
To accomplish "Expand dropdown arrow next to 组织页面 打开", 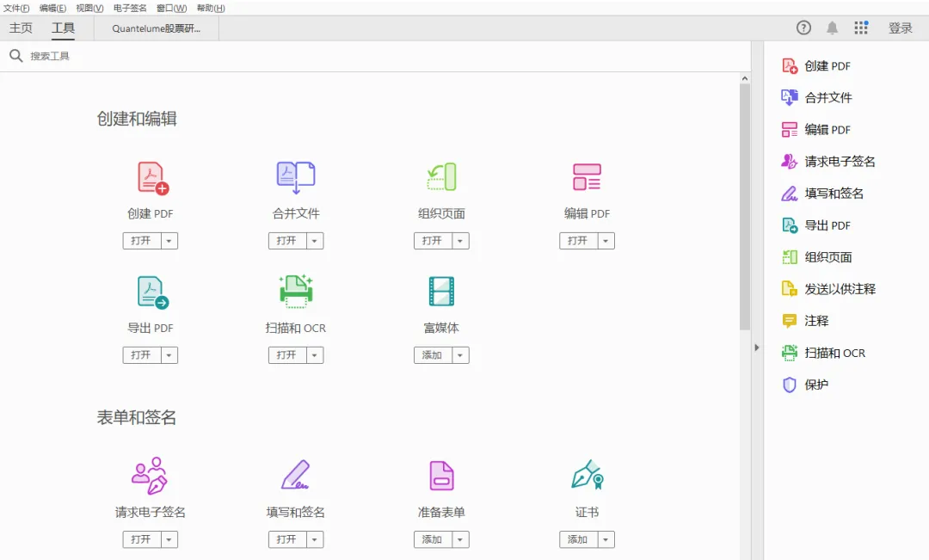I will pos(460,241).
